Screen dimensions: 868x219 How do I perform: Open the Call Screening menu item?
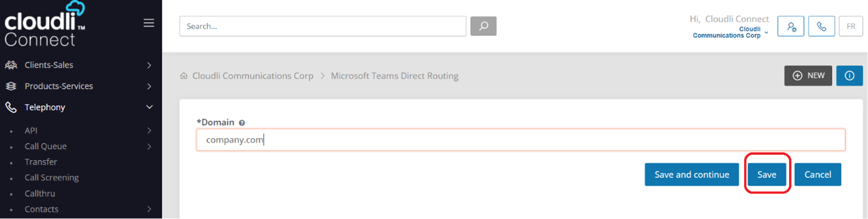tap(52, 178)
